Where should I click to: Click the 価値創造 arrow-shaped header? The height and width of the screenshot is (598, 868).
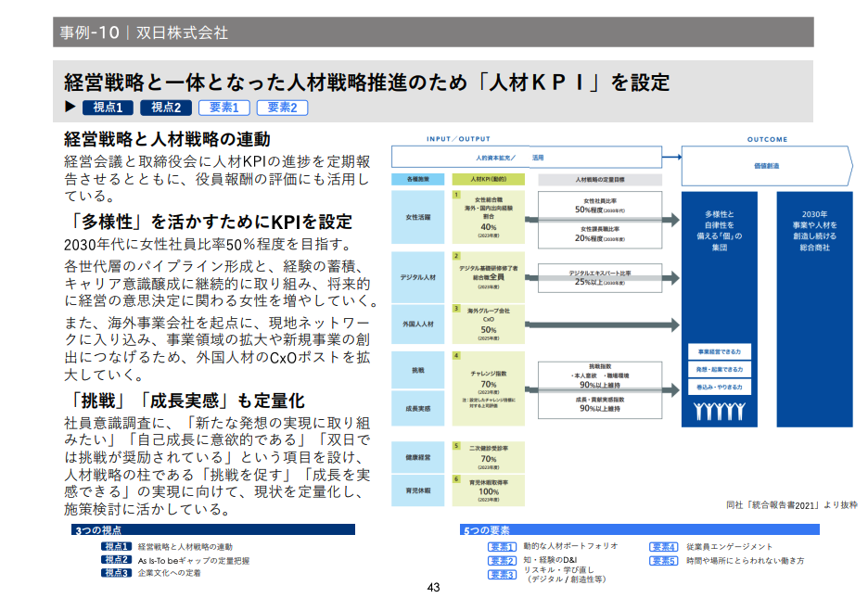point(768,164)
